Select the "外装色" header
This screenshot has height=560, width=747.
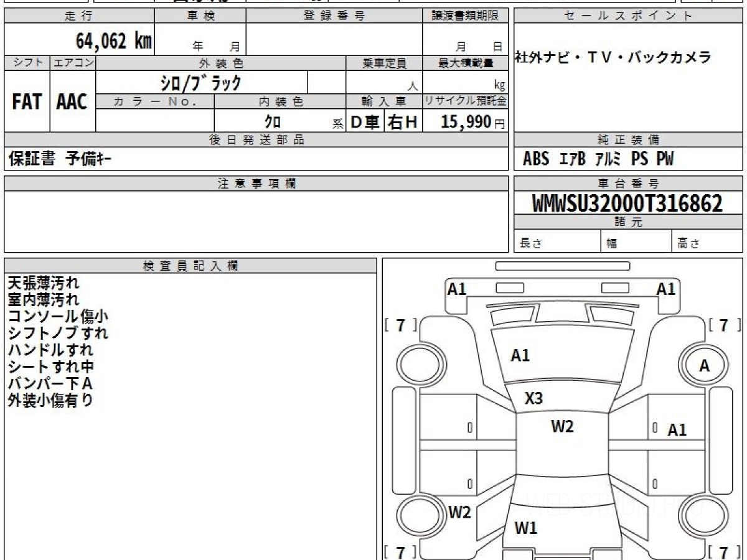pyautogui.click(x=221, y=63)
